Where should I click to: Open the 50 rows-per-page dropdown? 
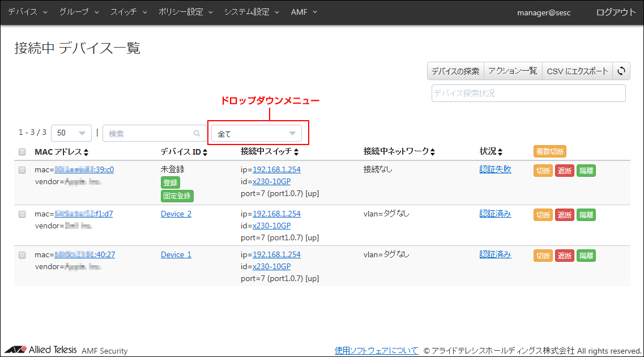tap(71, 133)
